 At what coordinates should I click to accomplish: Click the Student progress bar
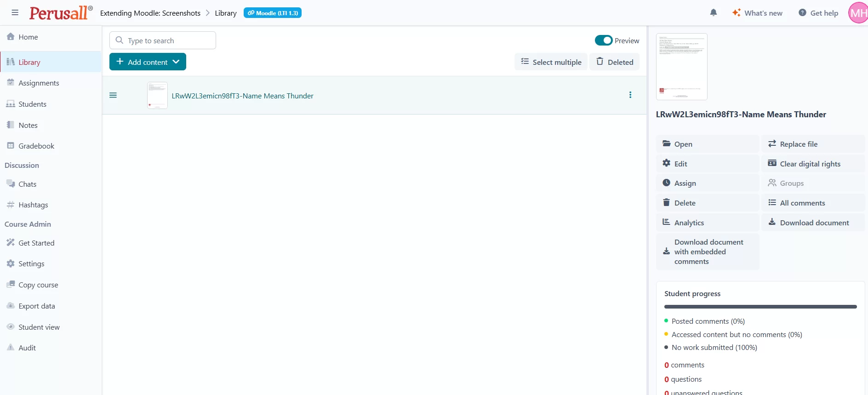(x=760, y=307)
